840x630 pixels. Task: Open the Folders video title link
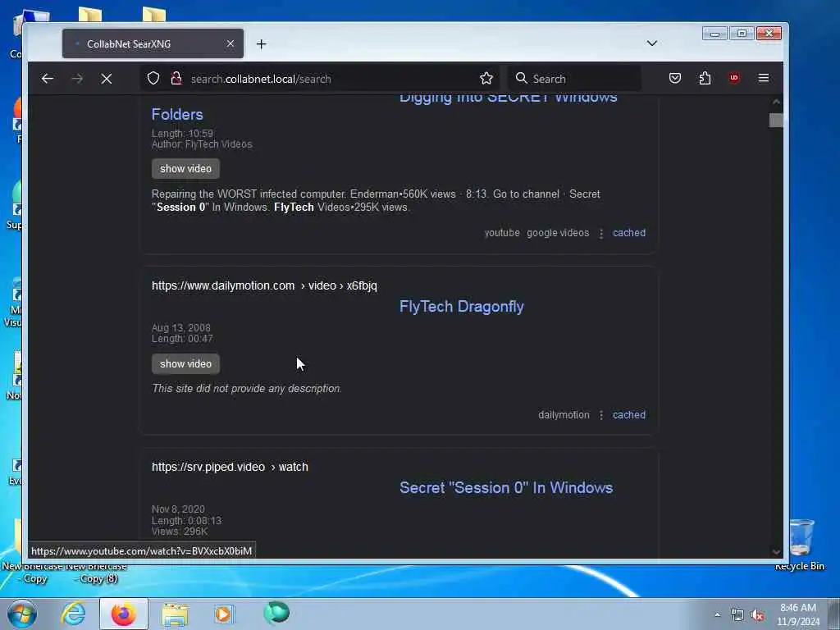(177, 114)
